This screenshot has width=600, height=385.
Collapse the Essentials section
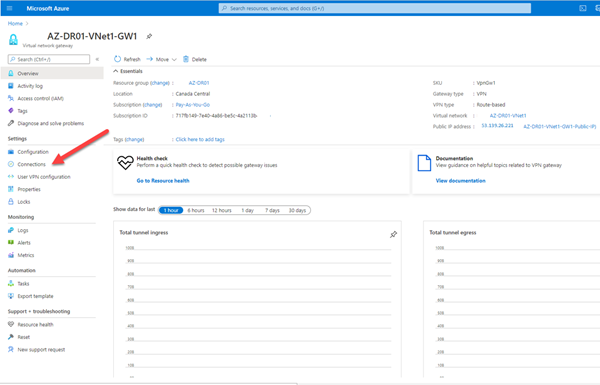[x=116, y=71]
